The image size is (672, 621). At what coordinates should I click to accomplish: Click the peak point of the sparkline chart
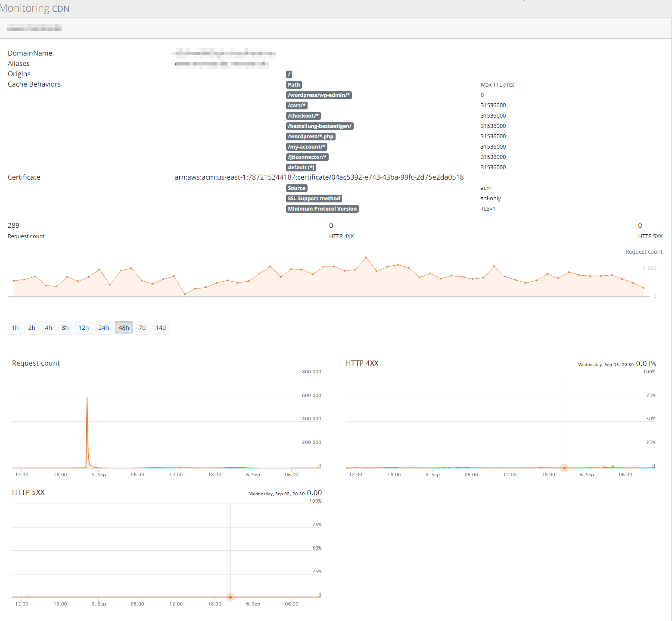pyautogui.click(x=366, y=258)
